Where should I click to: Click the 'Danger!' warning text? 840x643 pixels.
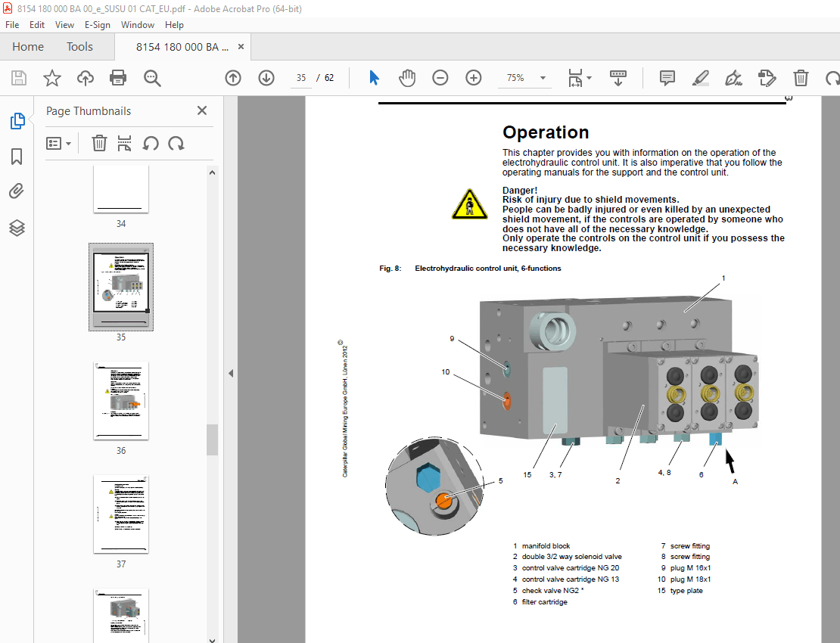pyautogui.click(x=520, y=190)
